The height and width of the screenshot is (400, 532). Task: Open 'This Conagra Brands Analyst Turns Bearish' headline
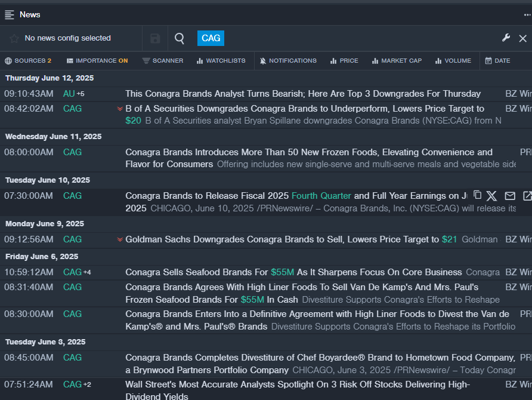pyautogui.click(x=303, y=94)
